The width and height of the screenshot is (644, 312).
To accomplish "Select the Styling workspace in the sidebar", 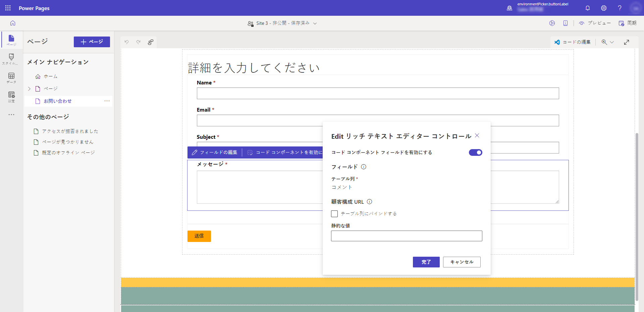I will tap(11, 59).
